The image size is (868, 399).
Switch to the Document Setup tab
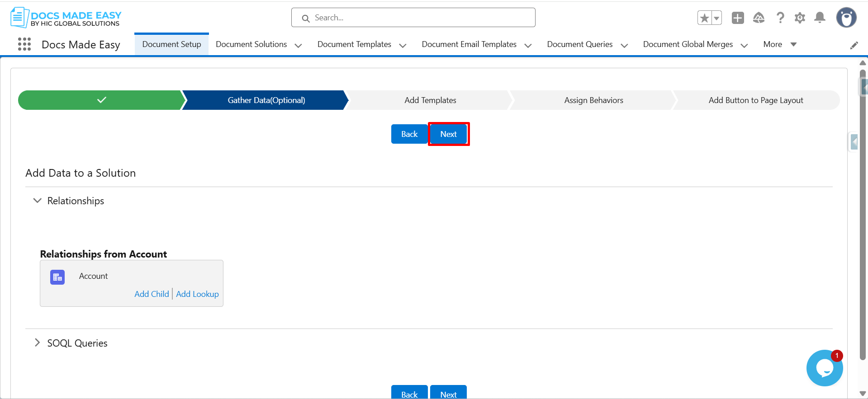coord(171,44)
